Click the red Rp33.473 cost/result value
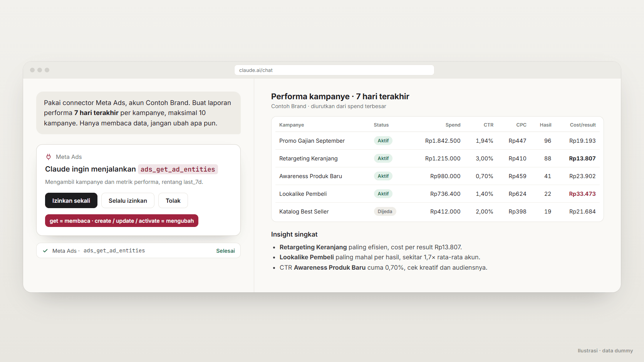The height and width of the screenshot is (362, 644). (582, 194)
